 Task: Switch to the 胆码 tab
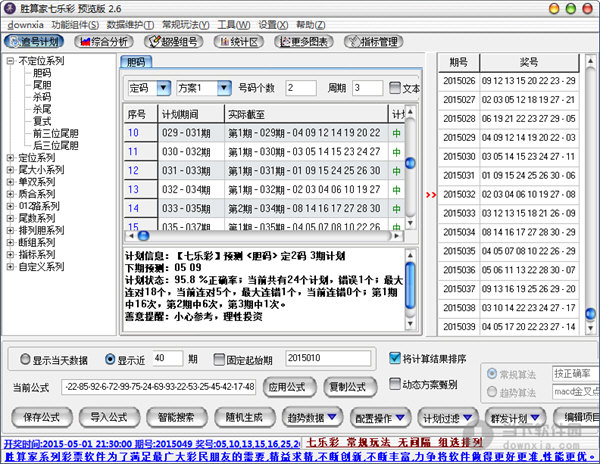pos(136,62)
